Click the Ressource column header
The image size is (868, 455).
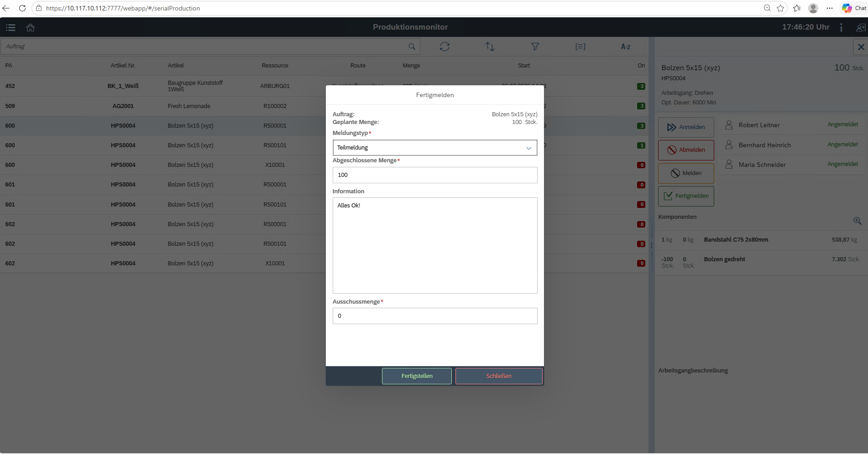[275, 66]
